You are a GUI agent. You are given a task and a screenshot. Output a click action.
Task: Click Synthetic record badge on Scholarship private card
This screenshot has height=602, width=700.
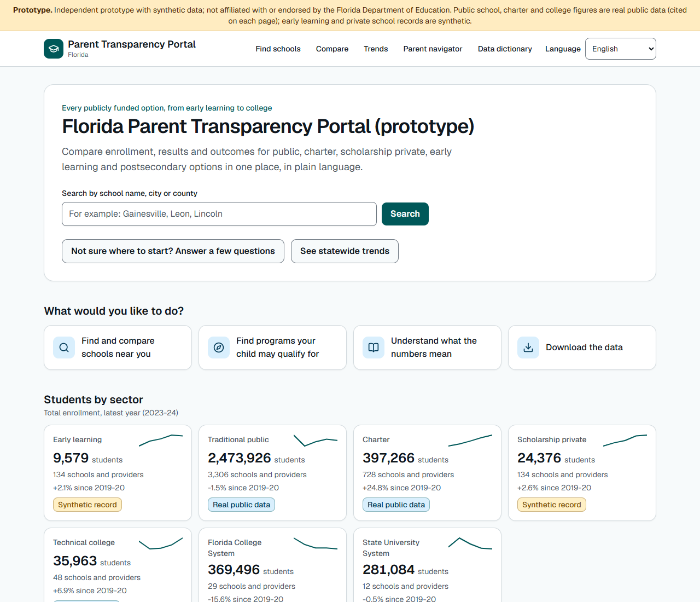(x=552, y=505)
